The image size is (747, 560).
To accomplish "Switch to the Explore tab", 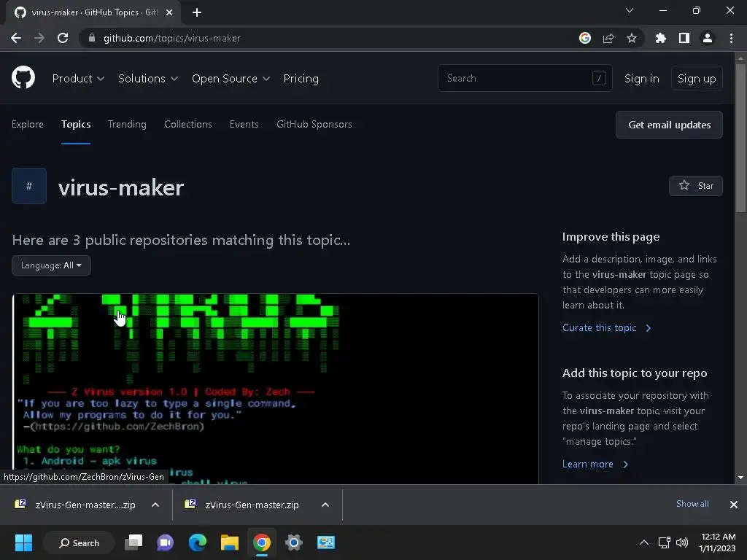I will [x=28, y=124].
